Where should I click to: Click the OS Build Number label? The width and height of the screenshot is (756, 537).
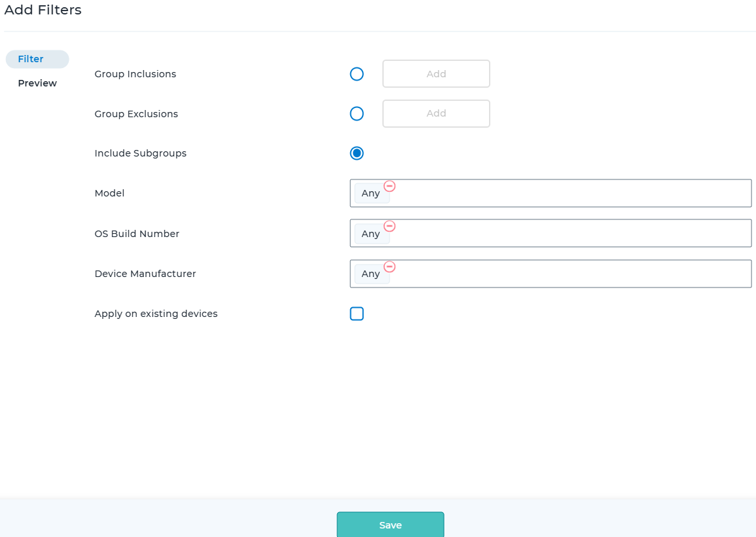(137, 234)
